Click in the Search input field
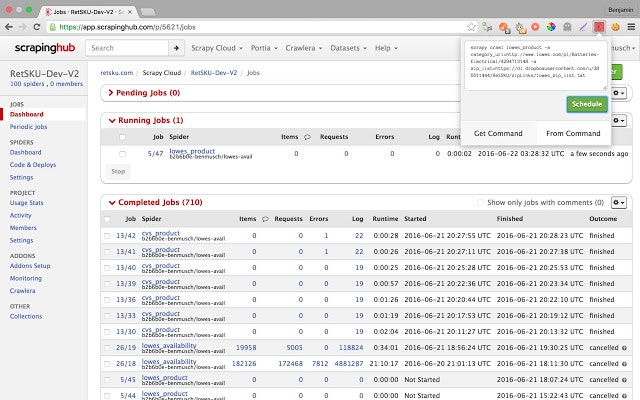This screenshot has width=640, height=400. pyautogui.click(x=126, y=47)
